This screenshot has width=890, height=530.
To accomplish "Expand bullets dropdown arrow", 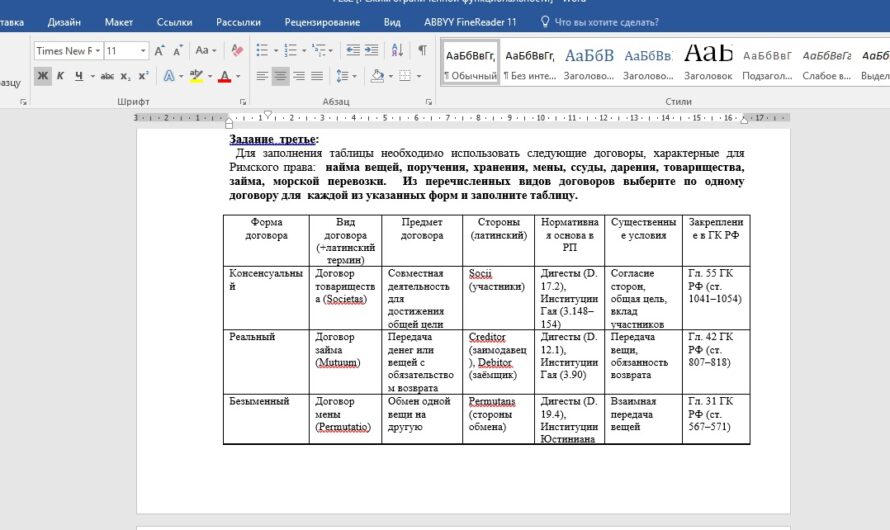I will (x=276, y=51).
